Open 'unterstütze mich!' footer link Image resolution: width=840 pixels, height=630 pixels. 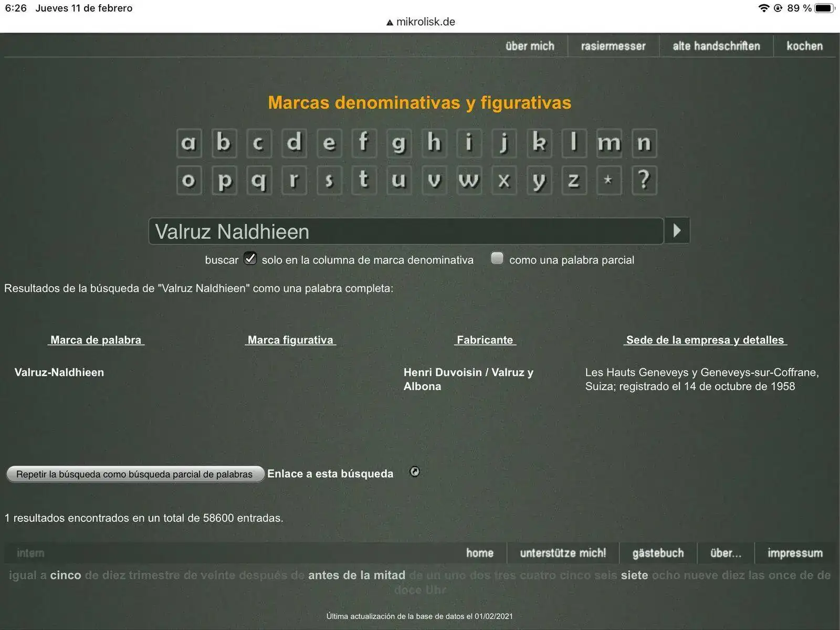coord(563,553)
